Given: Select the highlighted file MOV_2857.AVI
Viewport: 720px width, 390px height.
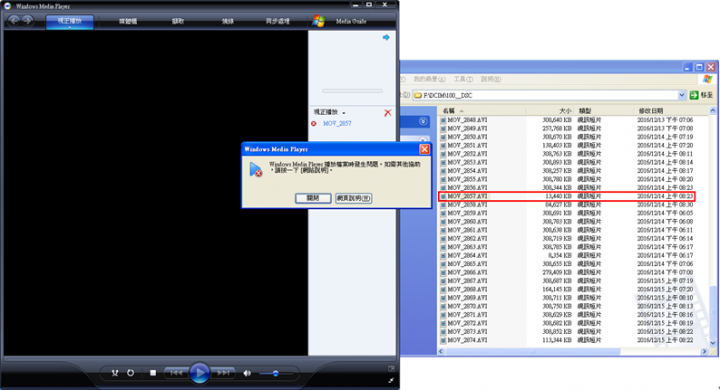Looking at the screenshot, I should click(x=467, y=196).
